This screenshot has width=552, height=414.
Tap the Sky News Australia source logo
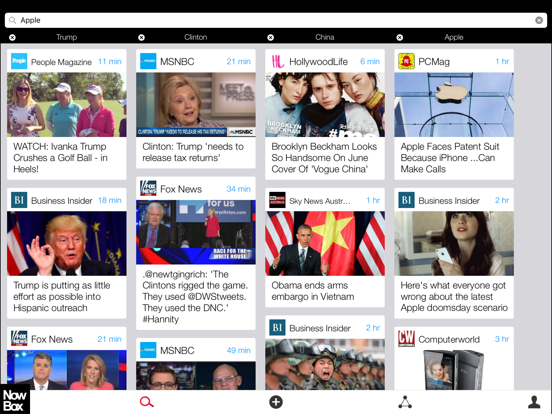[277, 200]
